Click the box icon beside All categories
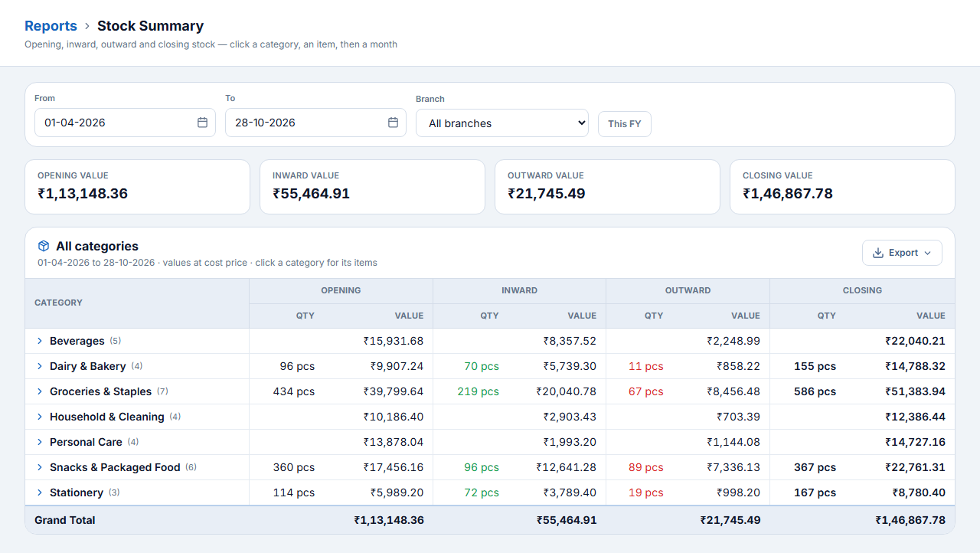 point(44,247)
